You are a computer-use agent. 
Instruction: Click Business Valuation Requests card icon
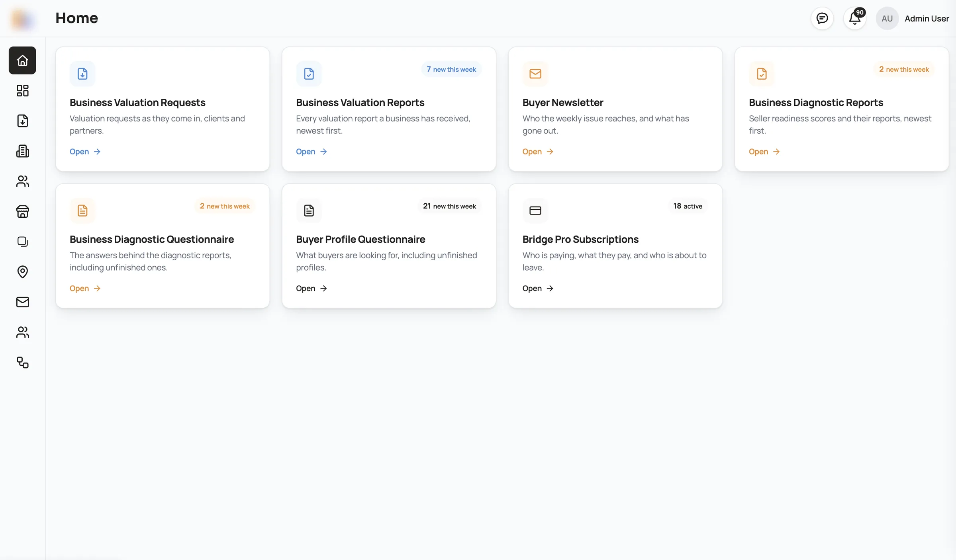click(82, 74)
